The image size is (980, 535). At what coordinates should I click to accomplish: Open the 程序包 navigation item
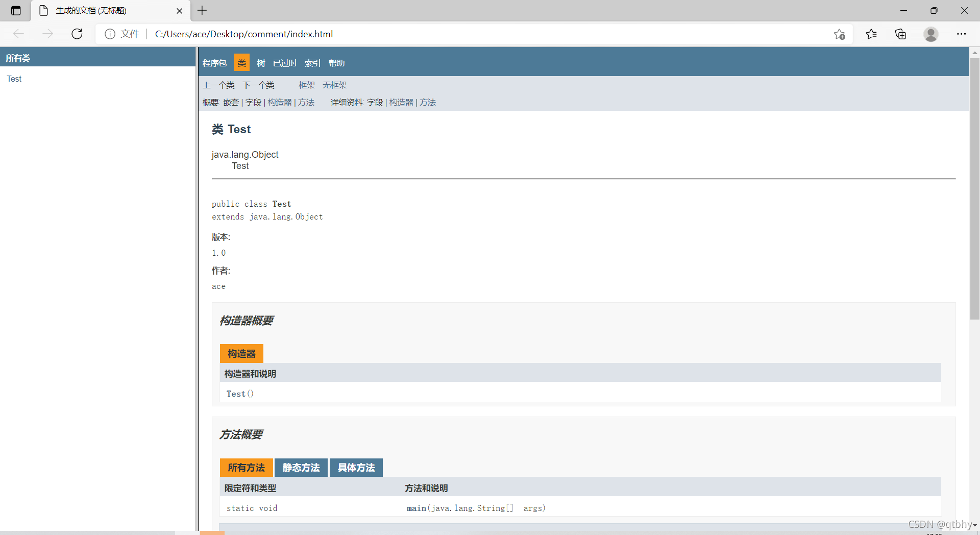tap(214, 63)
